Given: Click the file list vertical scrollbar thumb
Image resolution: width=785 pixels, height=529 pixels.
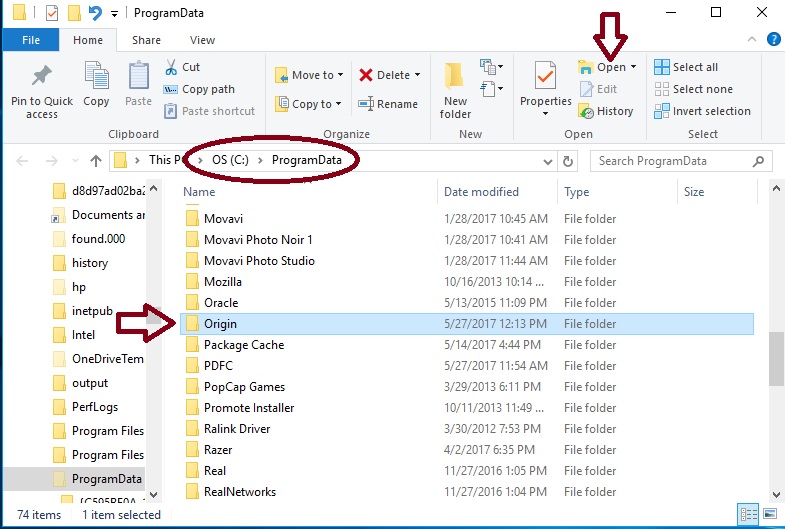Looking at the screenshot, I should (776, 358).
